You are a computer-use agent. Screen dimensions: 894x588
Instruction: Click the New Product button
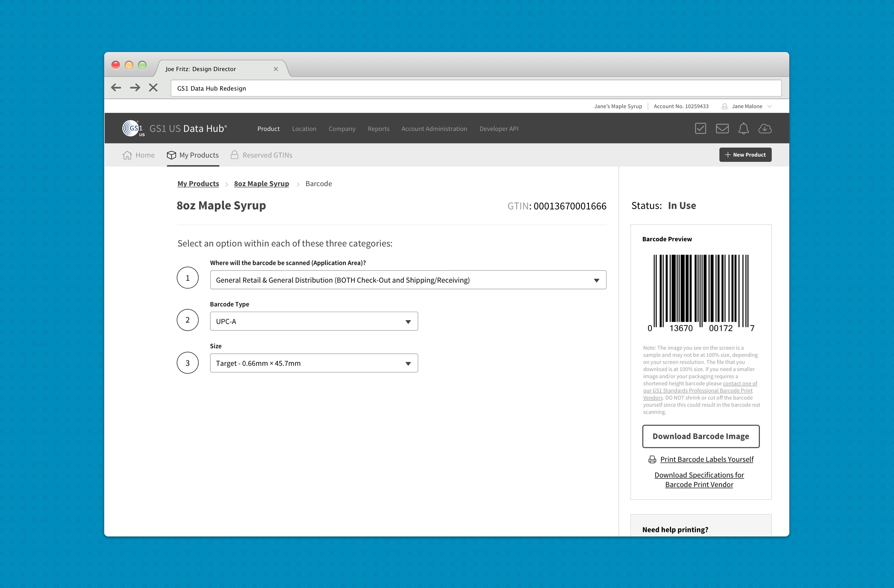pyautogui.click(x=745, y=155)
